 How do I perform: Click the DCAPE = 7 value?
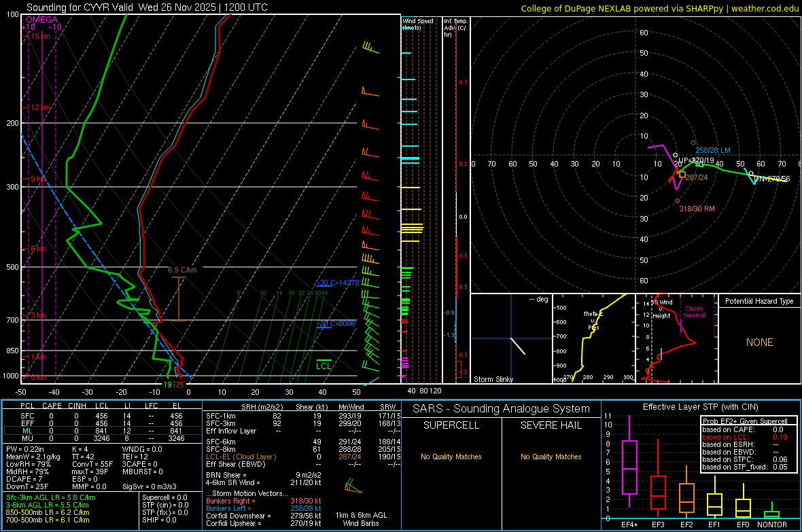[24, 479]
